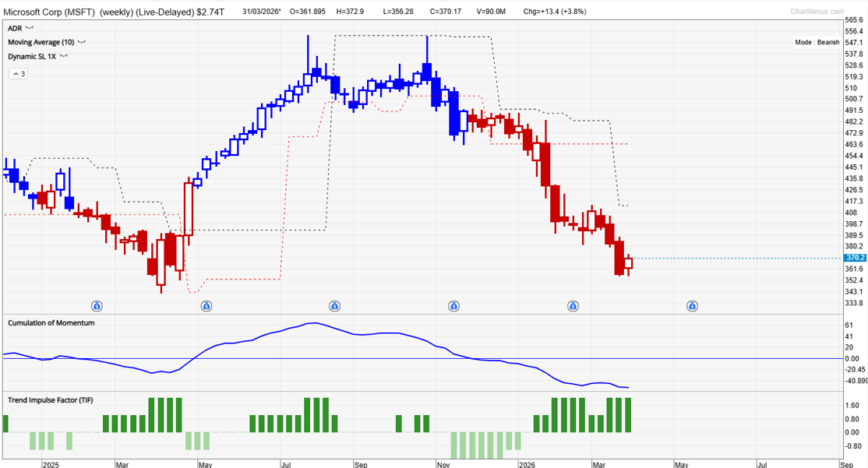Click the earnings event icon below May 2025
The height and width of the screenshot is (468, 868).
click(x=206, y=306)
